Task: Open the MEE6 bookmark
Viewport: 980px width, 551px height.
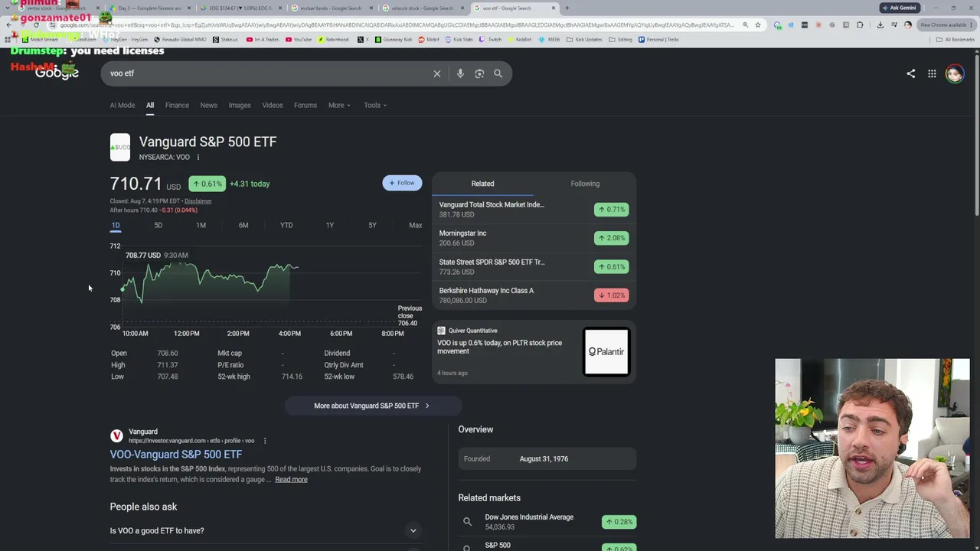Action: tap(550, 39)
